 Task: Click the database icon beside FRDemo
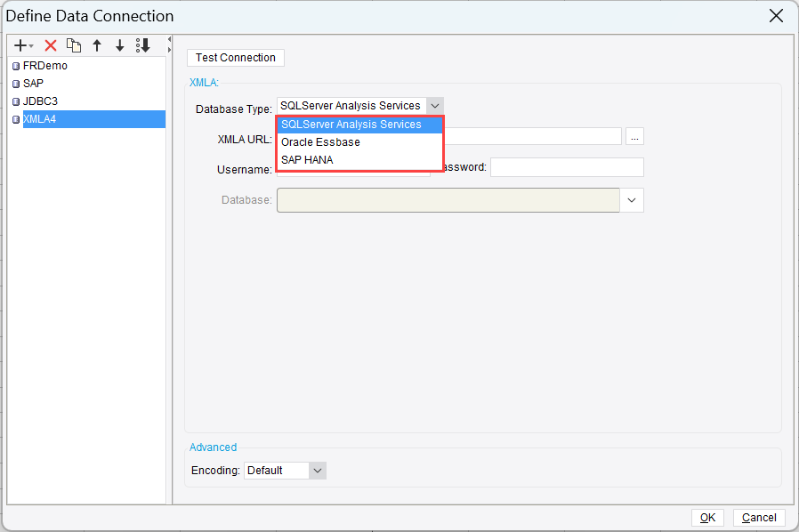[16, 67]
